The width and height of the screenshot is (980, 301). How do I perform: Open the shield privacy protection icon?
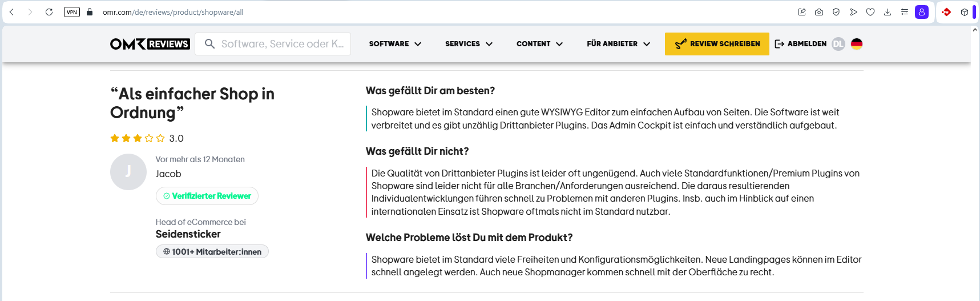(x=836, y=12)
